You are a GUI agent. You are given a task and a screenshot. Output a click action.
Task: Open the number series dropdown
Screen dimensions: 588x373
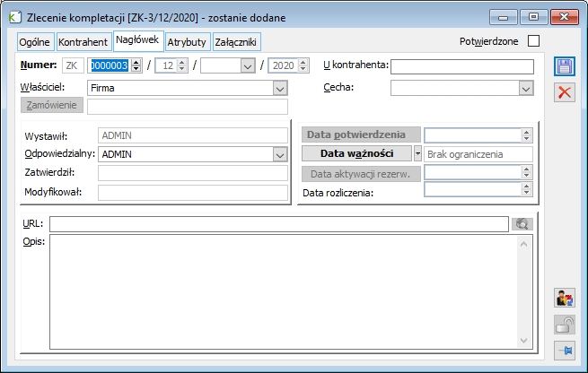click(x=248, y=66)
